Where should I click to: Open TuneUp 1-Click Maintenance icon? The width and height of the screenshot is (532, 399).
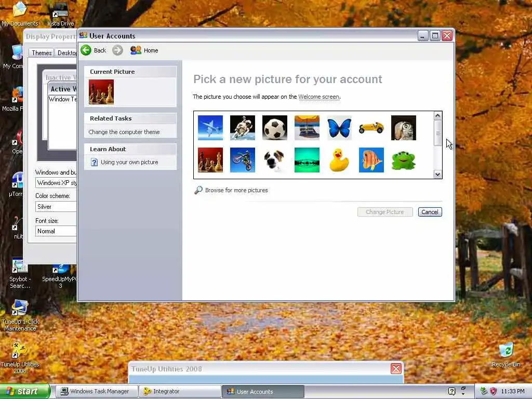(x=20, y=315)
